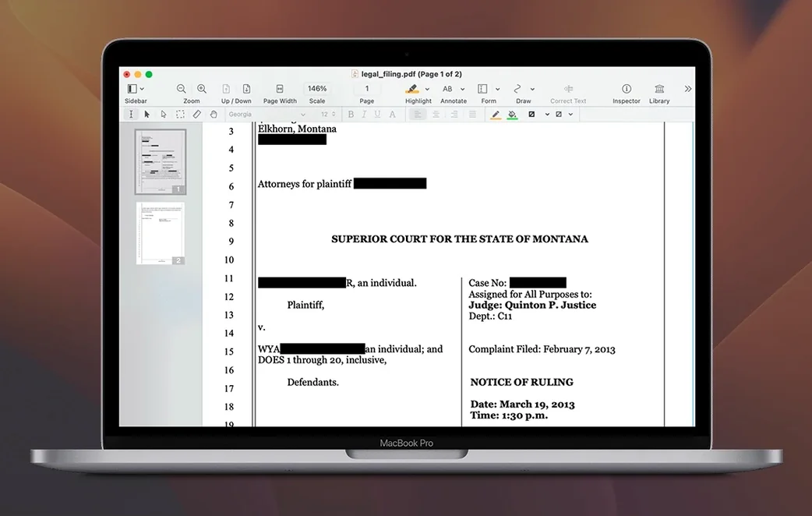Expand the Highlight tool dropdown arrow
The image size is (812, 516).
pos(427,89)
